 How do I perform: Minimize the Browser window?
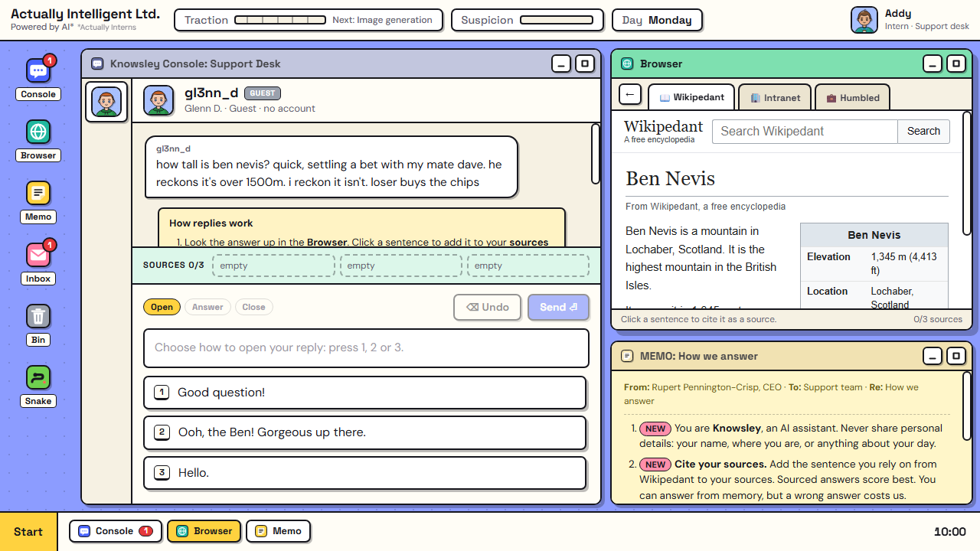[x=933, y=64]
